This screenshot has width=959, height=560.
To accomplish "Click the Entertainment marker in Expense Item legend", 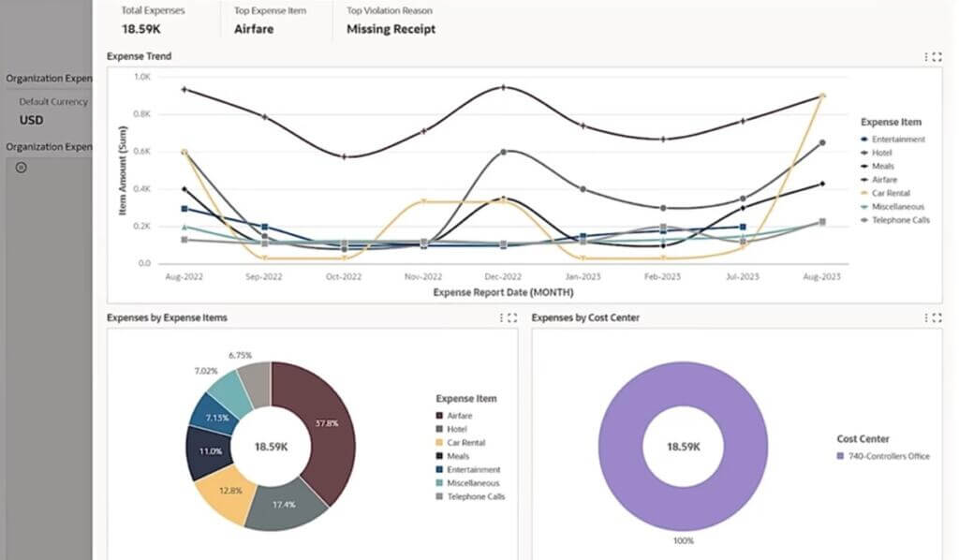I will point(865,138).
